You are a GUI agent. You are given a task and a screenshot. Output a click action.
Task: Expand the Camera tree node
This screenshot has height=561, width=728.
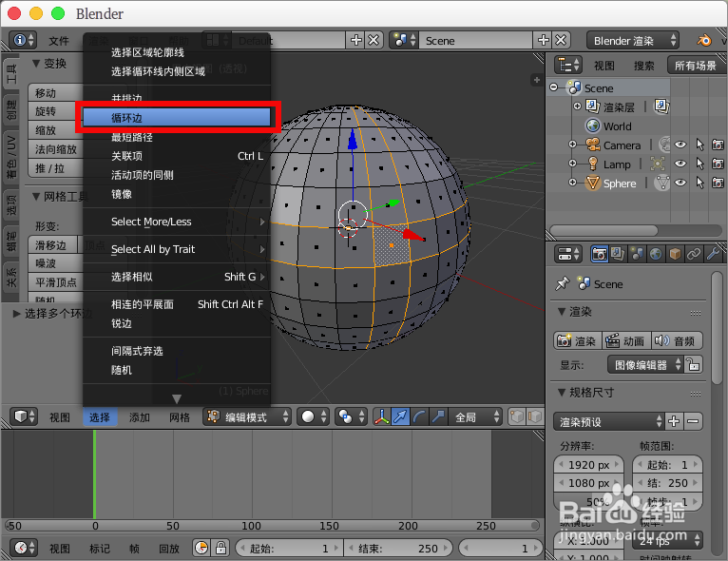(x=572, y=145)
